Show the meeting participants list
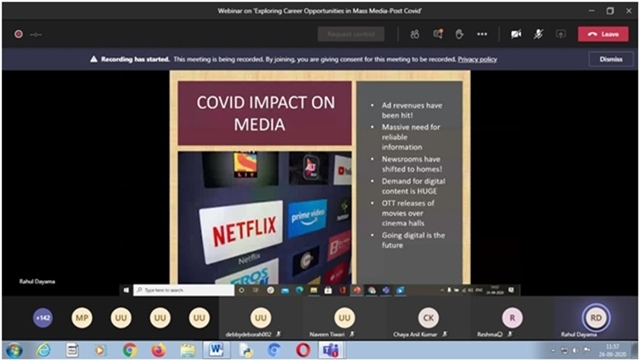 (x=415, y=34)
